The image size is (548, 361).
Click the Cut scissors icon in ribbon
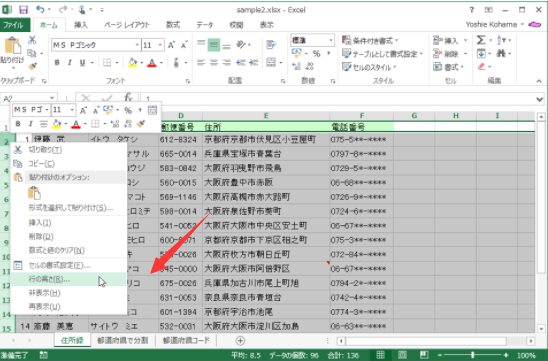32,40
